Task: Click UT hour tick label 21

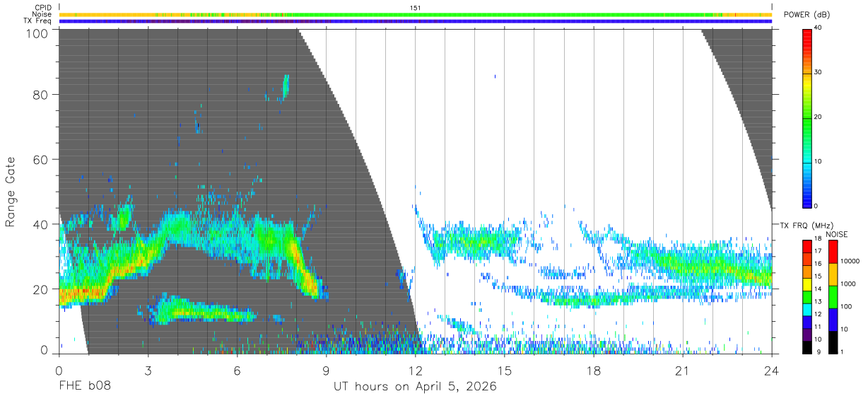Action: point(682,371)
